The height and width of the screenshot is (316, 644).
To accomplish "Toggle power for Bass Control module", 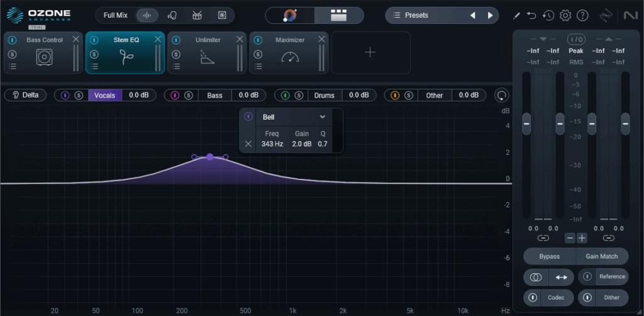I will point(12,40).
